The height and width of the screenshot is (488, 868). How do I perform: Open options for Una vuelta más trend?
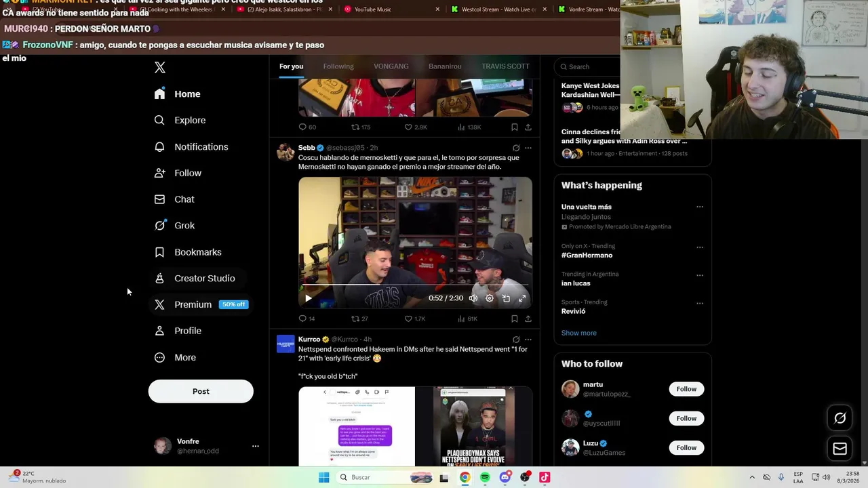tap(700, 207)
